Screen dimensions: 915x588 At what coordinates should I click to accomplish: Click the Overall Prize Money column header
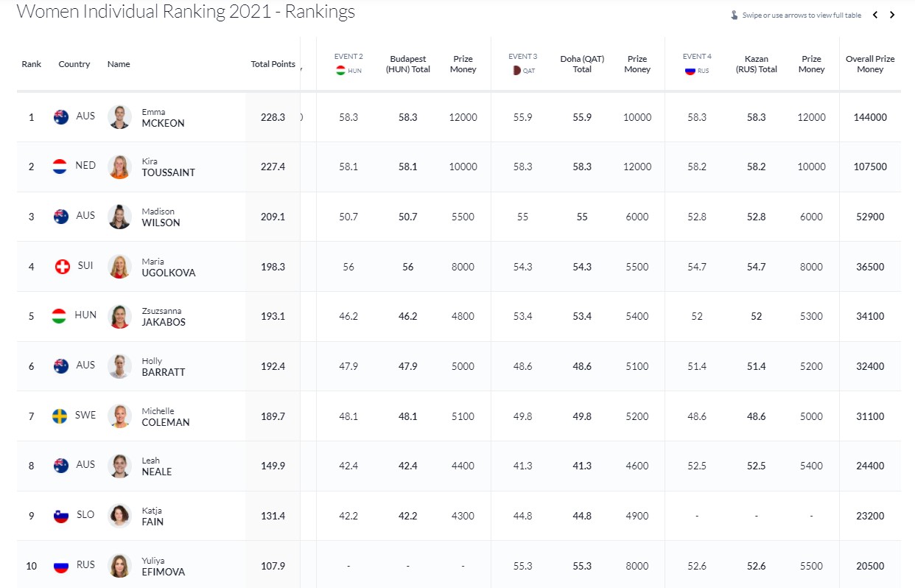pos(870,64)
